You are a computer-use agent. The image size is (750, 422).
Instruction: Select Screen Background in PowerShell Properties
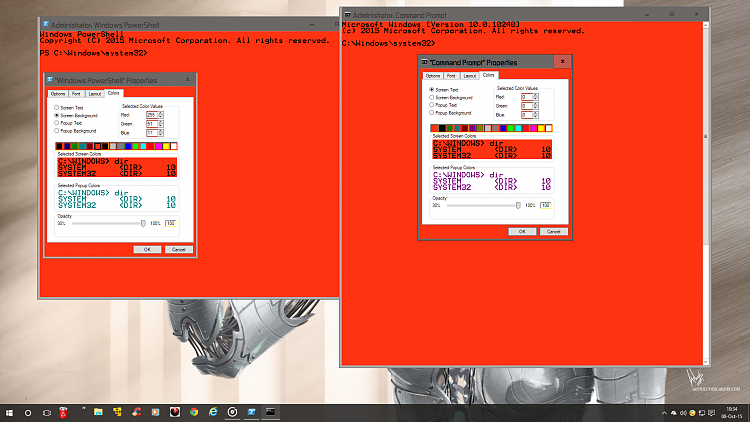click(x=76, y=115)
